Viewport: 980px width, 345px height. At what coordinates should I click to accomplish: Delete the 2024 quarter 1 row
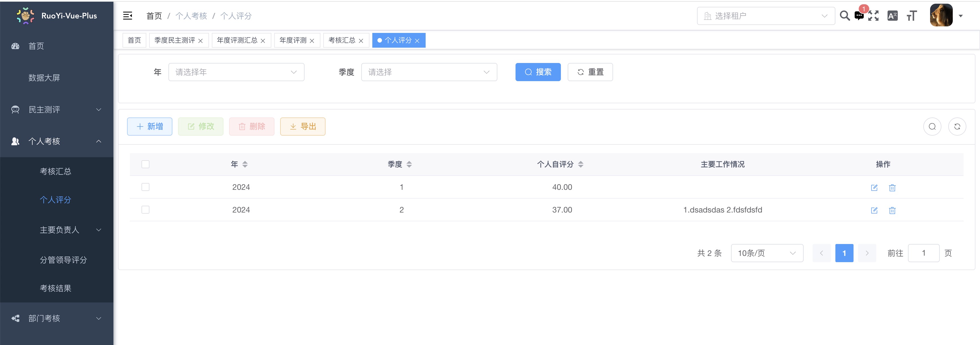(892, 188)
